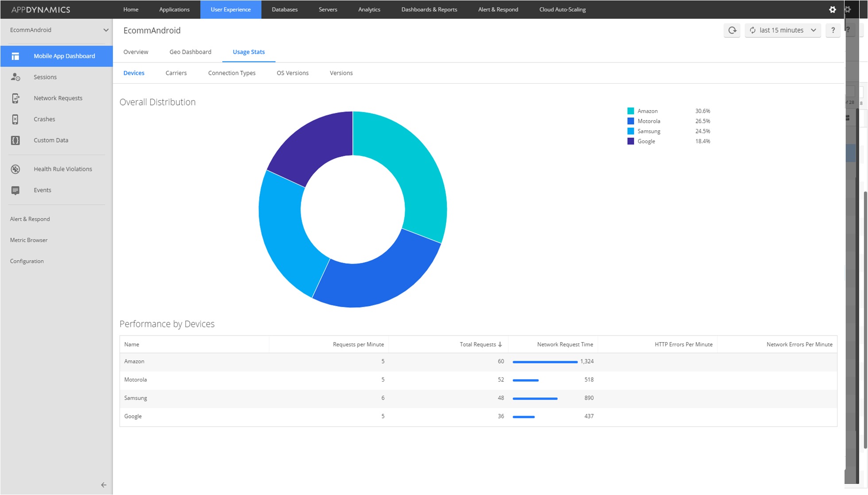The width and height of the screenshot is (868, 495).
Task: Click the Amazon legend color swatch
Action: click(630, 111)
